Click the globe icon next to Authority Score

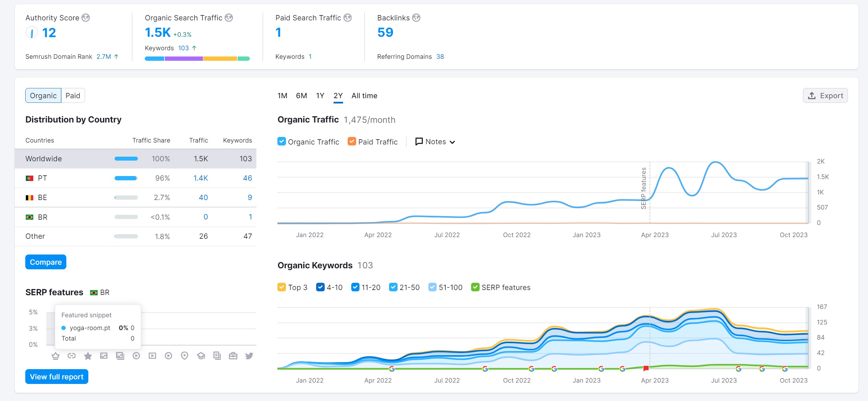(x=86, y=17)
